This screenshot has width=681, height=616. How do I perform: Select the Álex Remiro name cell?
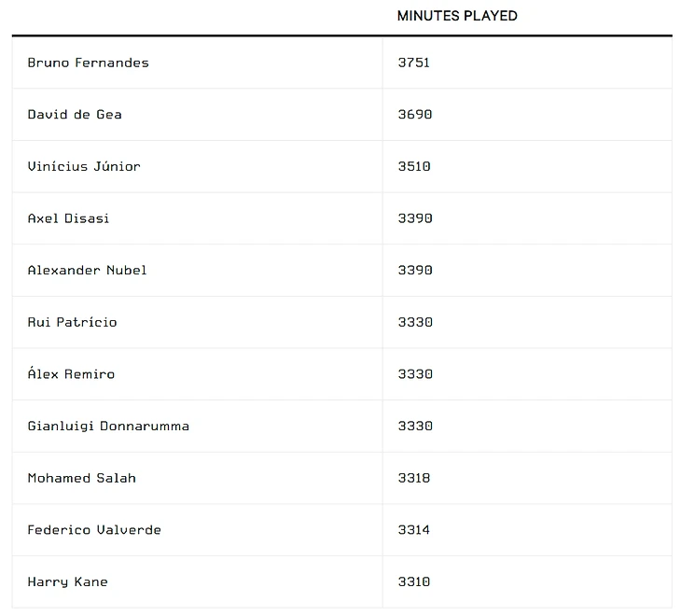coord(71,374)
